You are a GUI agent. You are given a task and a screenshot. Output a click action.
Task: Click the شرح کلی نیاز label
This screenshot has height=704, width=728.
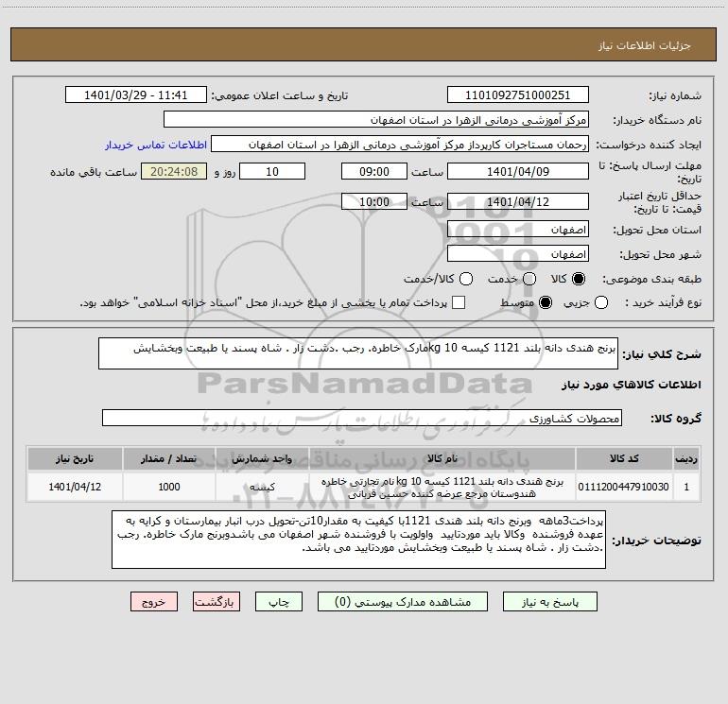click(662, 354)
